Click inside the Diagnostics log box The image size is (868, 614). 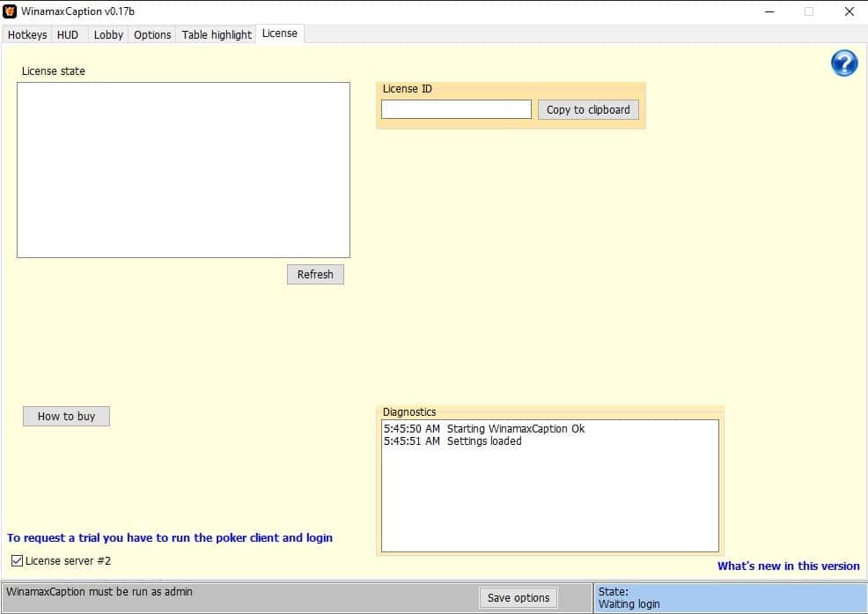550,486
